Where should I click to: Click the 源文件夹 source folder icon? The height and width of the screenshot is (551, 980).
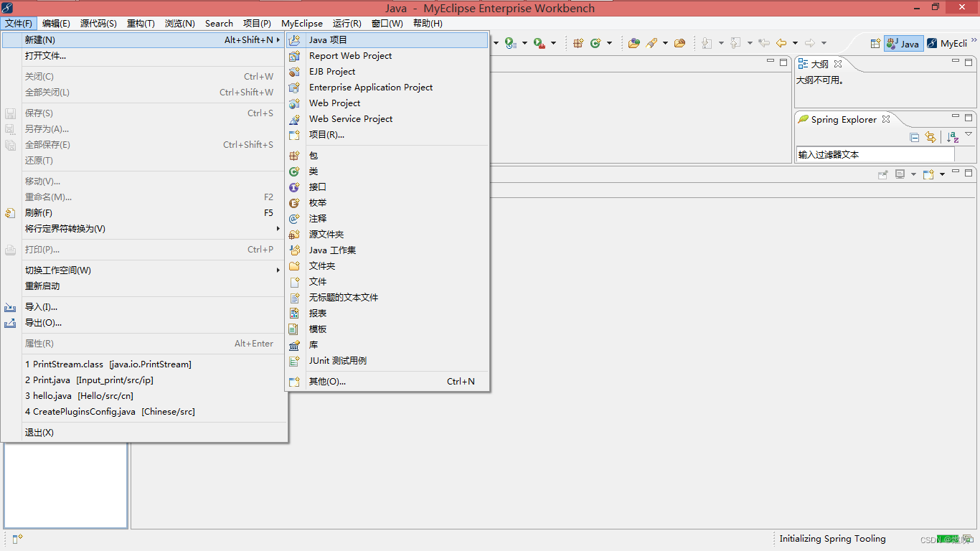294,235
